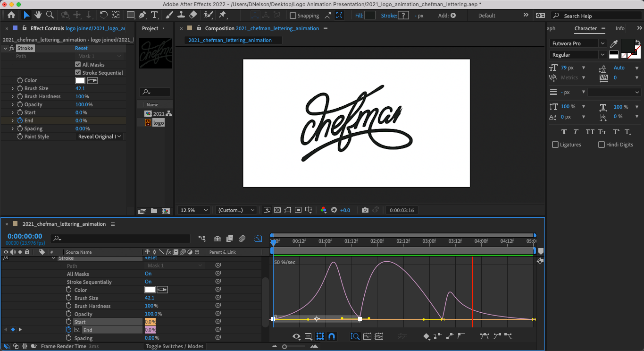Select the Project panel tab
This screenshot has width=644, height=351.
(150, 28)
